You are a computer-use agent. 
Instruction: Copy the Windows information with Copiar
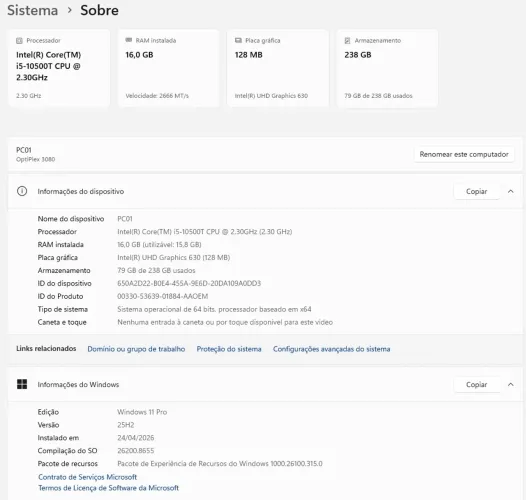476,385
